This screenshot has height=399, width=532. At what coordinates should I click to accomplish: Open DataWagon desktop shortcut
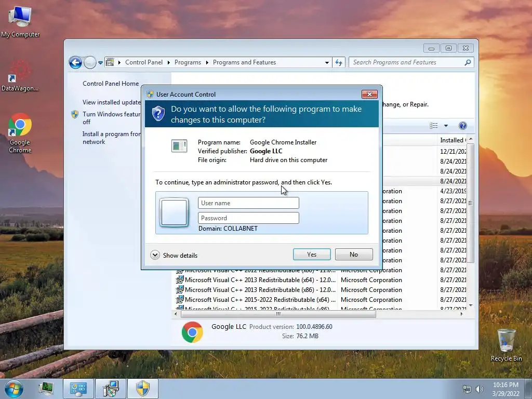click(20, 76)
